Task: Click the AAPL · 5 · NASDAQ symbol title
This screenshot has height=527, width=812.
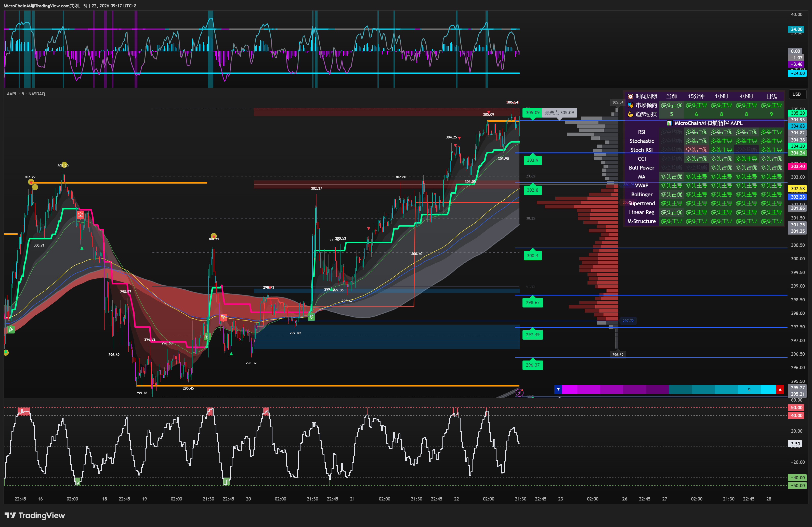Action: pos(26,94)
